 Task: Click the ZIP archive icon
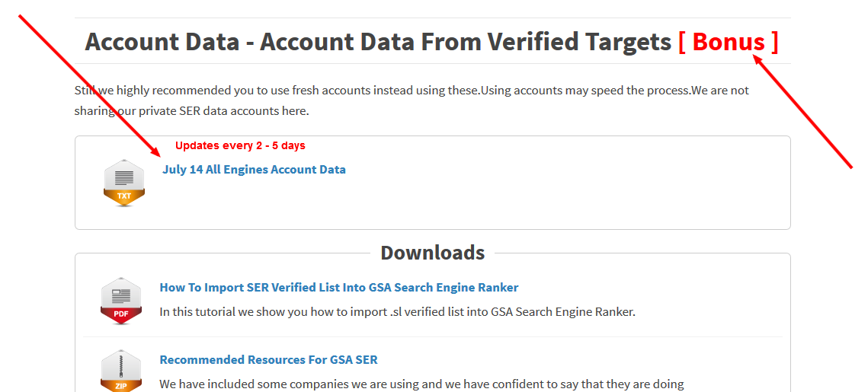point(121,371)
